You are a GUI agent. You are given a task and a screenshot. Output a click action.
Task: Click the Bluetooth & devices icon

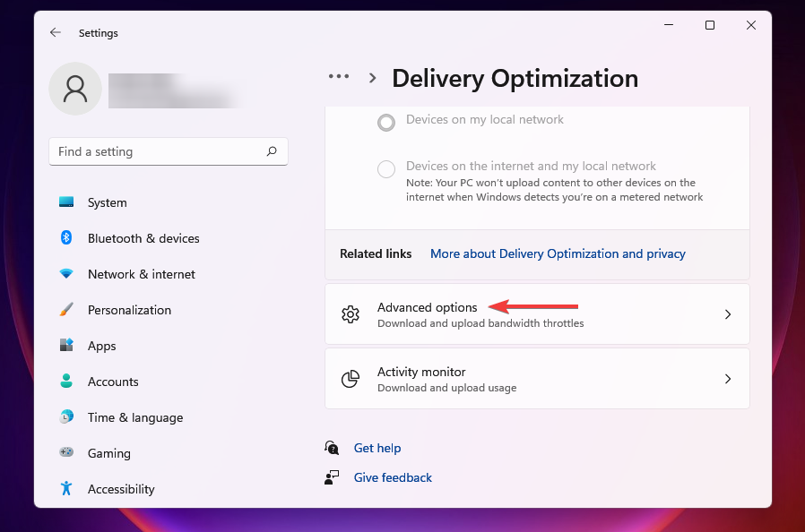click(x=66, y=238)
